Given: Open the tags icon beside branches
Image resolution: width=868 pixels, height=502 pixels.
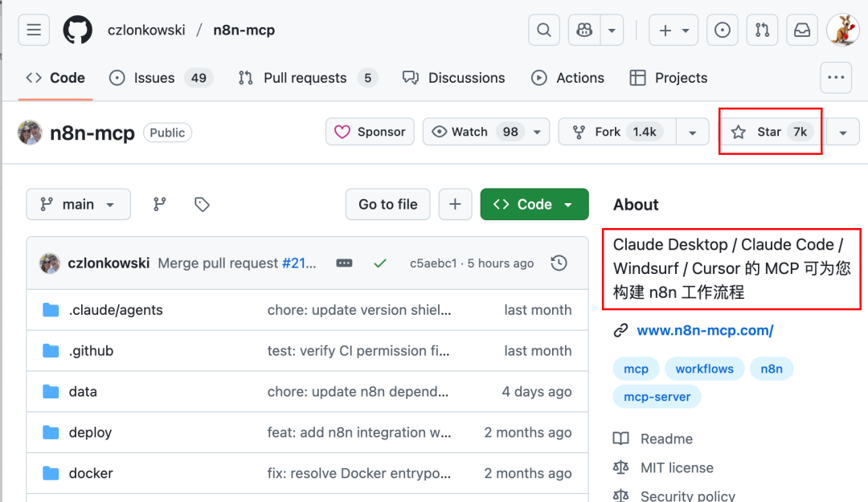Looking at the screenshot, I should [x=203, y=205].
